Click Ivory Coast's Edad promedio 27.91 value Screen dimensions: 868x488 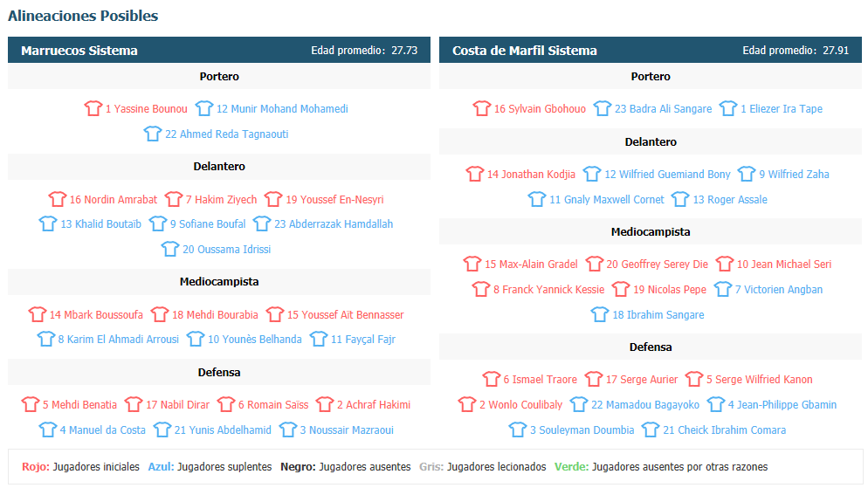[836, 51]
